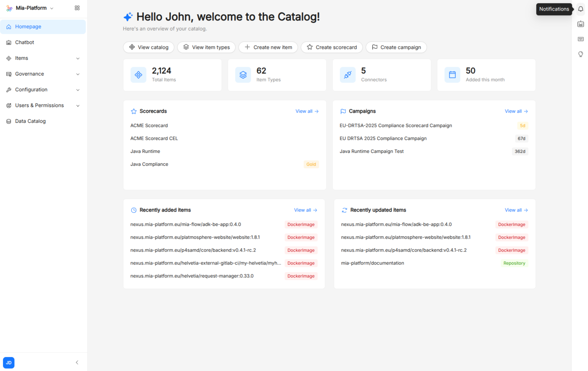
Task: Click the Configuration wrench icon
Action: point(9,90)
